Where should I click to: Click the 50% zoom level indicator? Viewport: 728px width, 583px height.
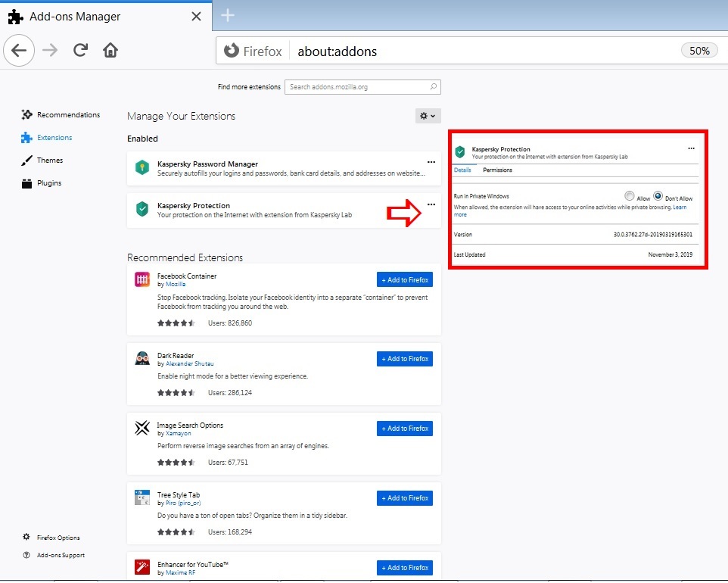pyautogui.click(x=699, y=51)
